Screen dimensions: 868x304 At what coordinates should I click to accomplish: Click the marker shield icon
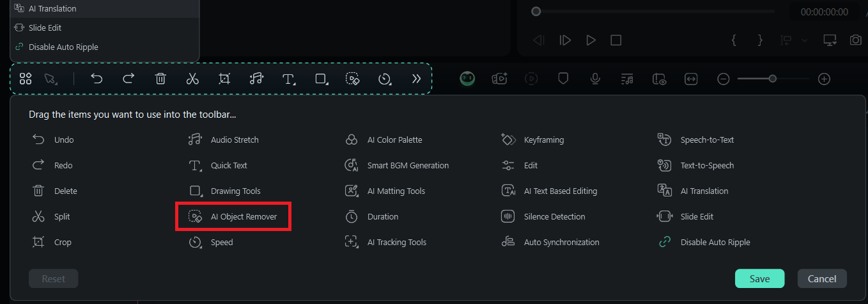pos(563,79)
